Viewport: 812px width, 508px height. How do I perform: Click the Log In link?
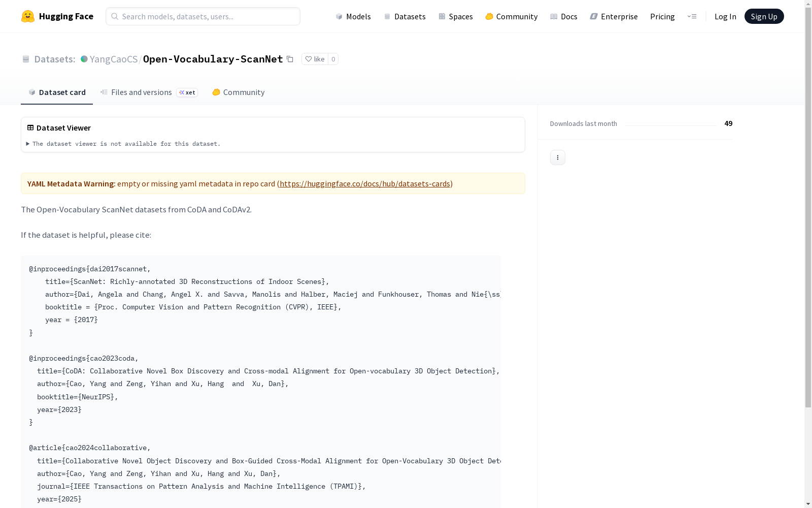(725, 16)
